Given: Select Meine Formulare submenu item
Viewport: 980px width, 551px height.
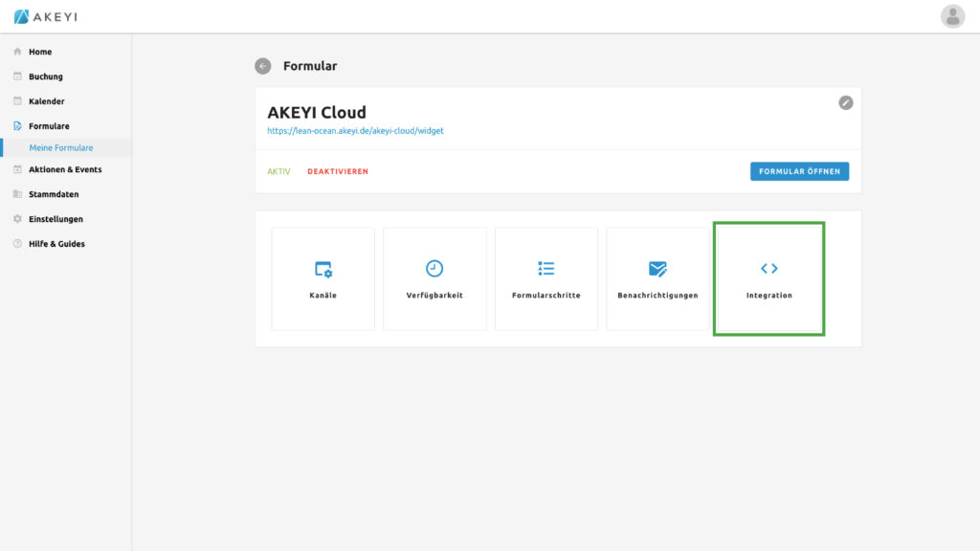Looking at the screenshot, I should coord(61,148).
